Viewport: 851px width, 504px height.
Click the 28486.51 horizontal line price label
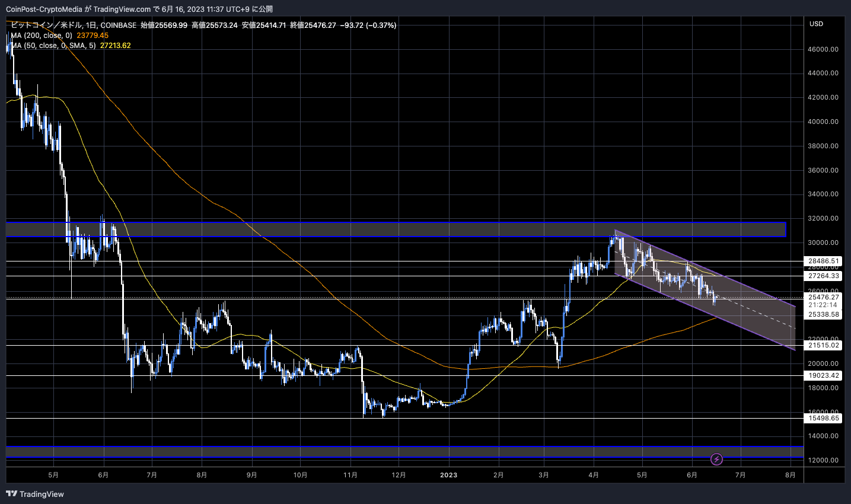824,261
